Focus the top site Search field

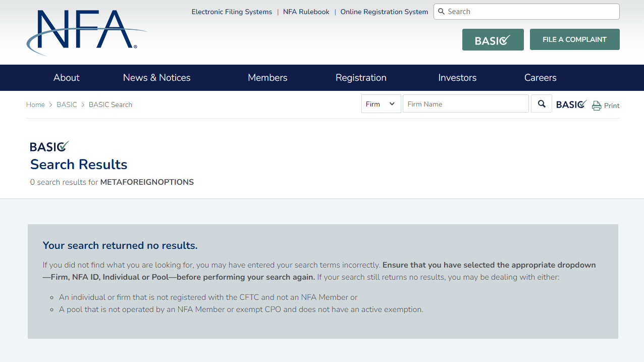coord(526,12)
